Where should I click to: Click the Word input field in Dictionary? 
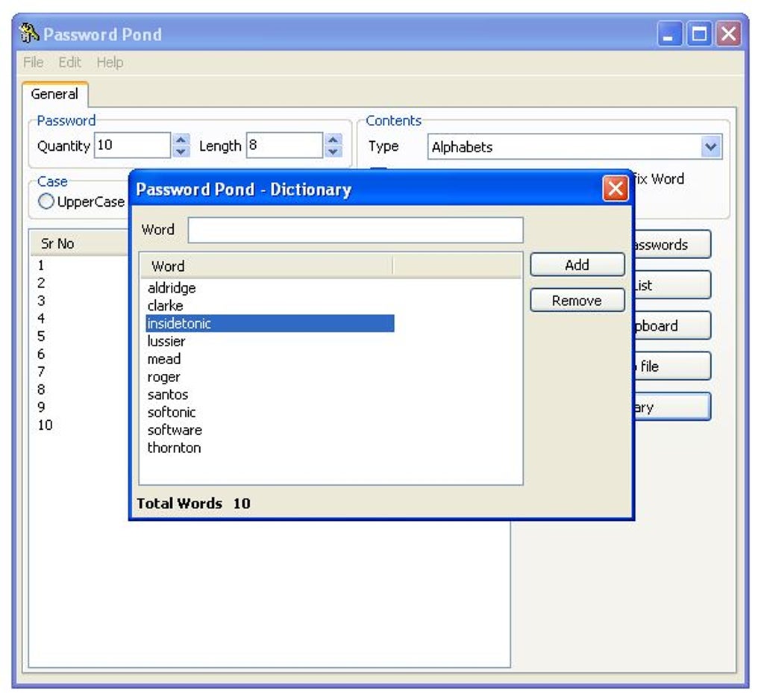coord(355,230)
